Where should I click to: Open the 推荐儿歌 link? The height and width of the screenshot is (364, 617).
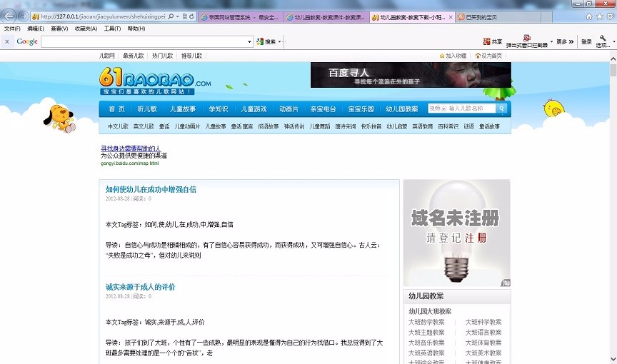[191, 56]
